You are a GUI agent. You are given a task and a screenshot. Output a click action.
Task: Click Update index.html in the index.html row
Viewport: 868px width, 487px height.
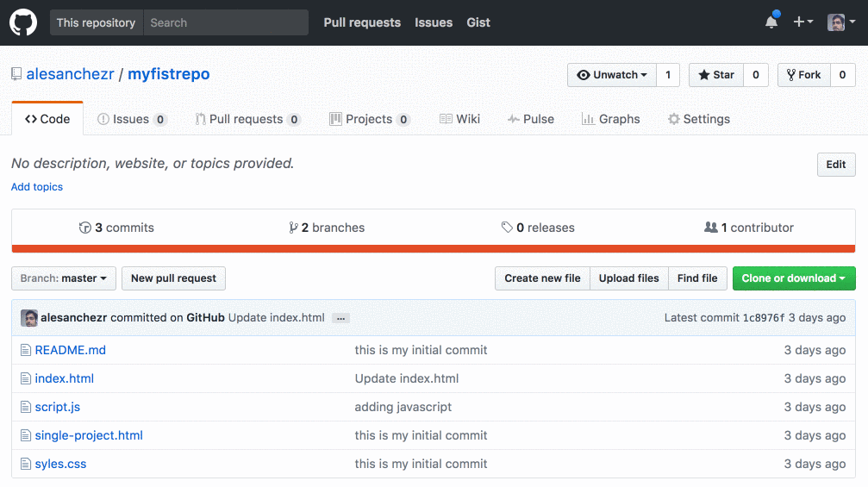click(407, 378)
